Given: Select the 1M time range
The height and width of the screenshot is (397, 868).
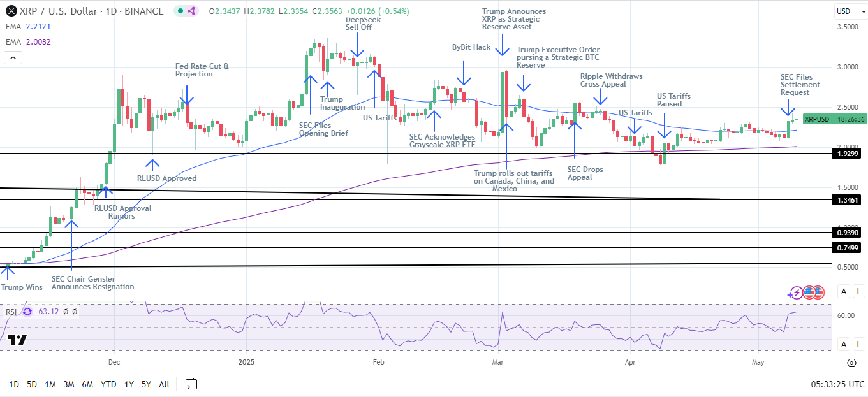Looking at the screenshot, I should click(50, 384).
